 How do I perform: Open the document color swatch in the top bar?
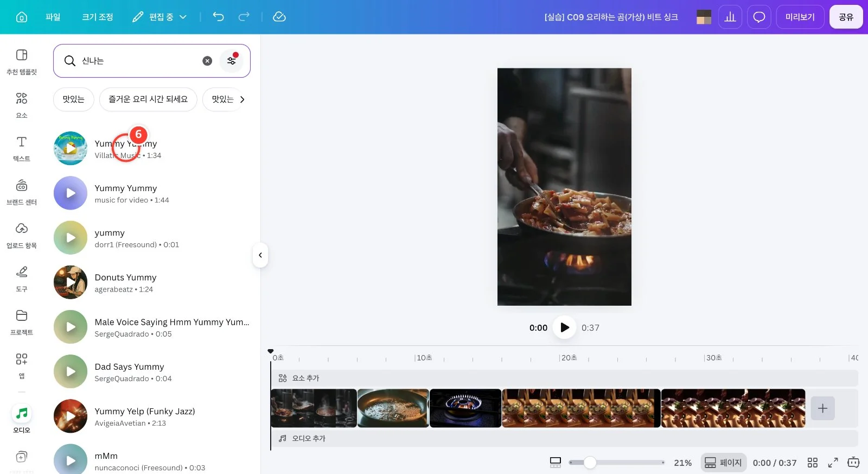(x=704, y=17)
